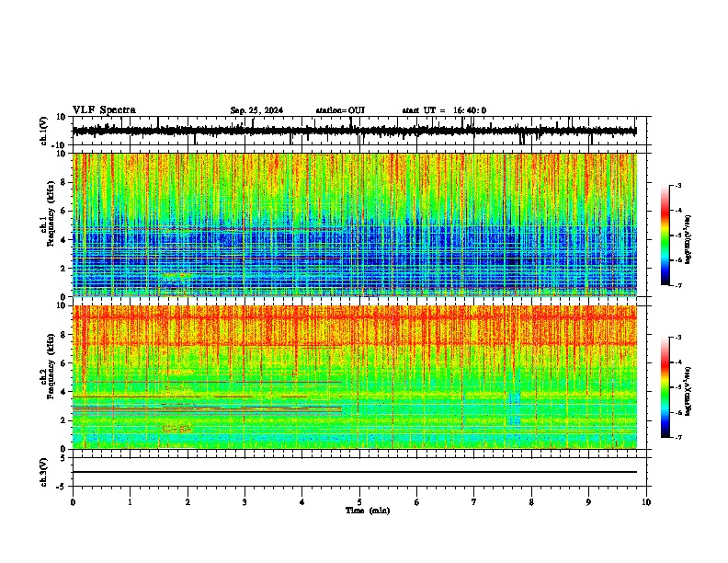Click inside the ch.1 frequency spectrogram
The image size is (728, 563).
click(x=355, y=224)
